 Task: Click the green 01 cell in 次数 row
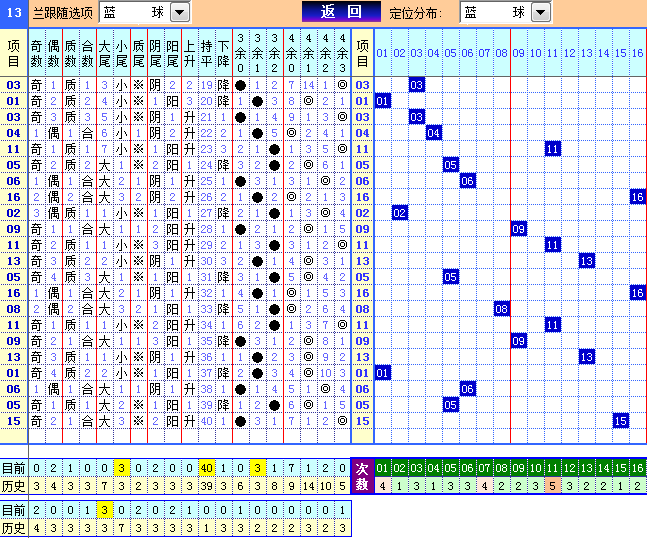383,468
